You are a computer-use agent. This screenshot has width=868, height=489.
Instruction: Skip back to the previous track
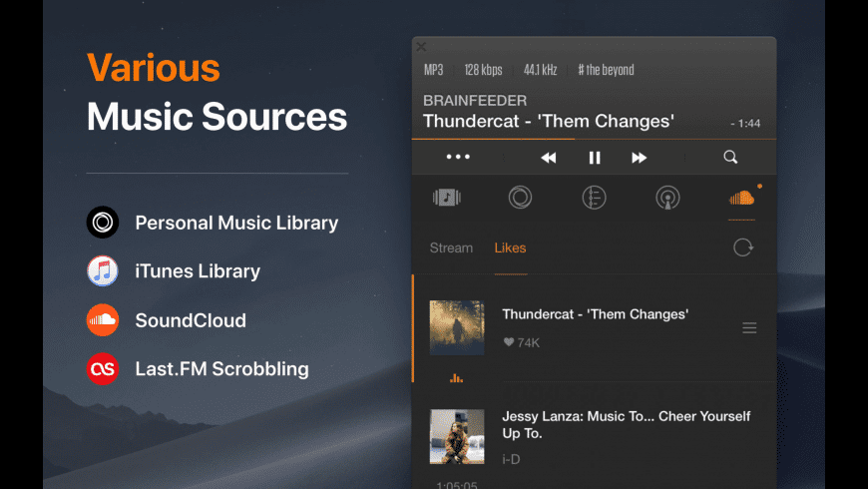click(x=548, y=158)
